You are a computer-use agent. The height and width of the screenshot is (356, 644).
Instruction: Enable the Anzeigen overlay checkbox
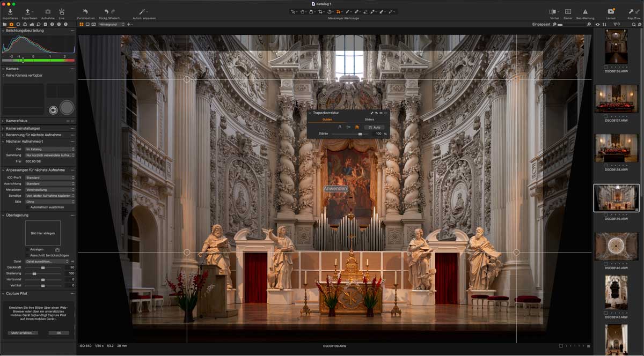28,249
